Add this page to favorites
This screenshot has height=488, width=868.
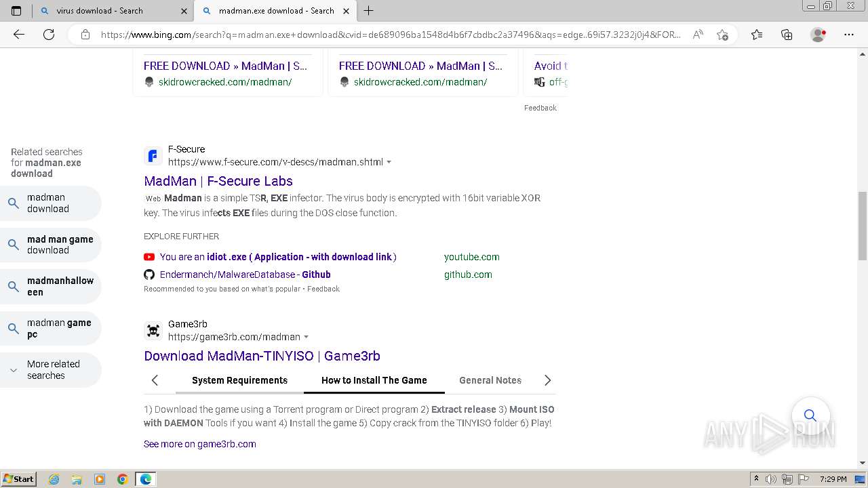[x=722, y=35]
